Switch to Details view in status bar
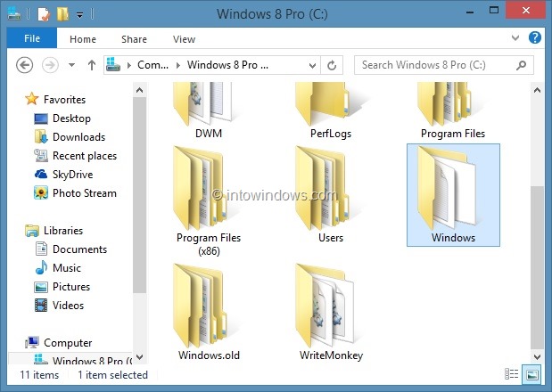Viewport: 552px width, 392px height. point(511,374)
